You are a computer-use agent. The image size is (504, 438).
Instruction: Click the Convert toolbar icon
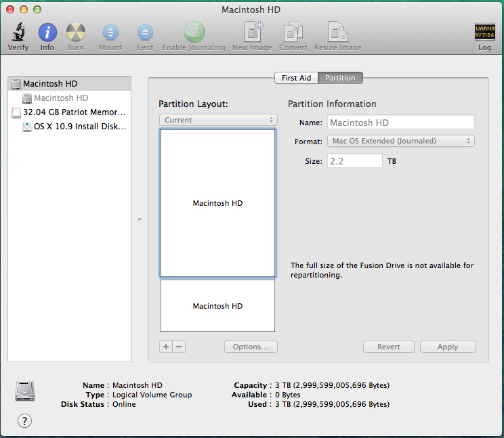293,32
